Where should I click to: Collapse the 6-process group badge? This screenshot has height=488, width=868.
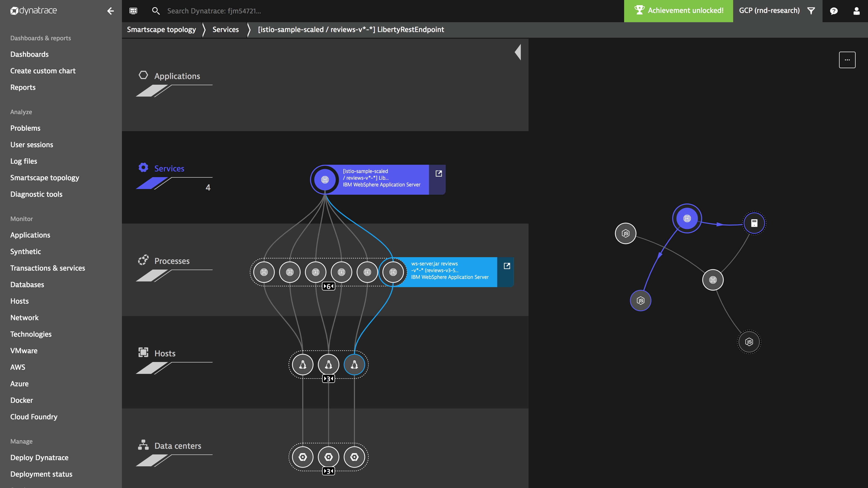coord(329,286)
